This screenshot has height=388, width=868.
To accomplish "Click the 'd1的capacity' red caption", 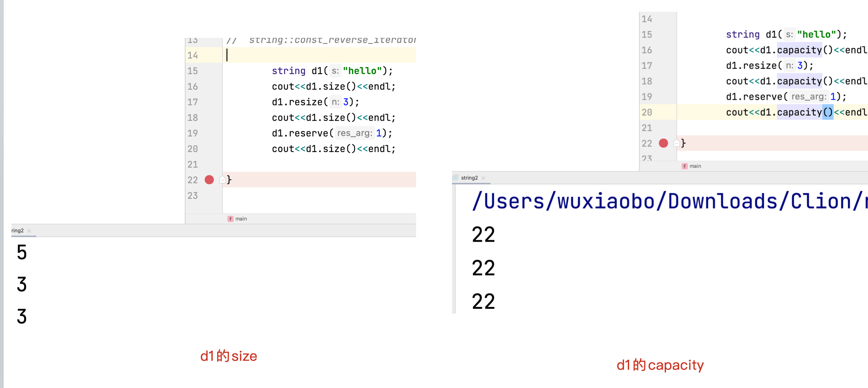I will [x=660, y=365].
